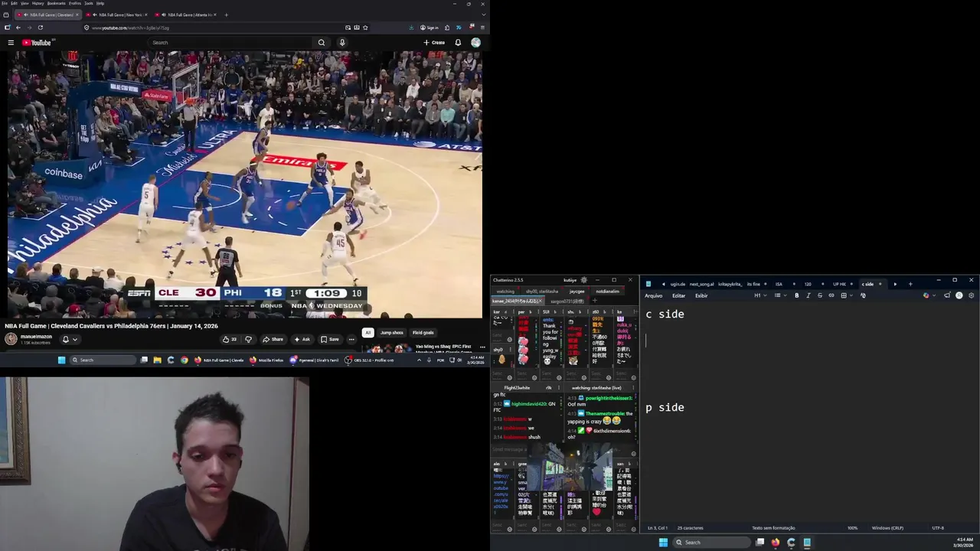
Task: Open Notepad settings gear
Action: pos(972,295)
